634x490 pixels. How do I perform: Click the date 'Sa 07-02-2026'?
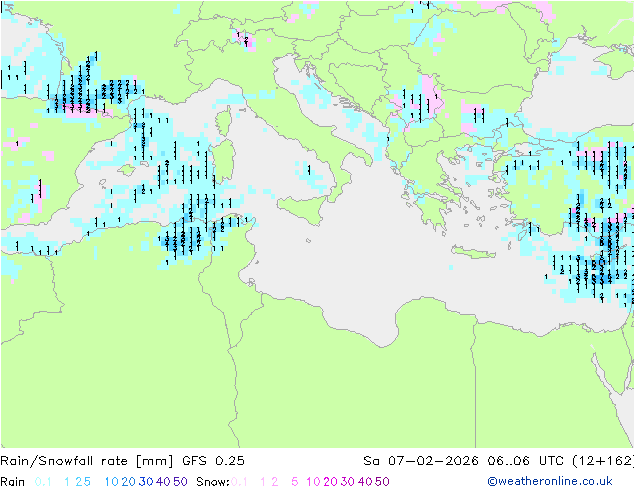point(421,461)
